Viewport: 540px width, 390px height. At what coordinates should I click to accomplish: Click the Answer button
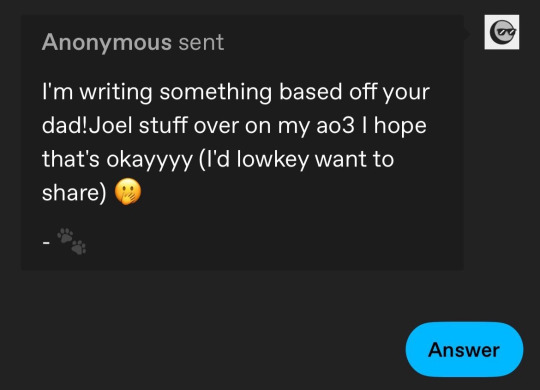coord(464,349)
